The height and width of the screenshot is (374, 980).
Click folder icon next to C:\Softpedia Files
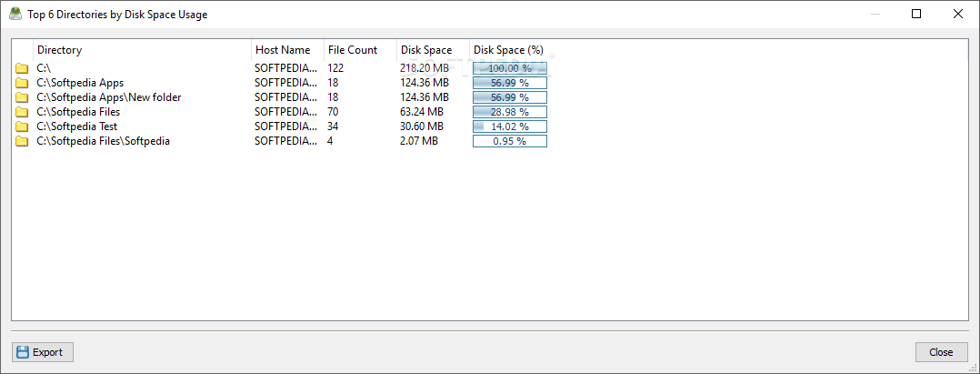click(x=22, y=112)
